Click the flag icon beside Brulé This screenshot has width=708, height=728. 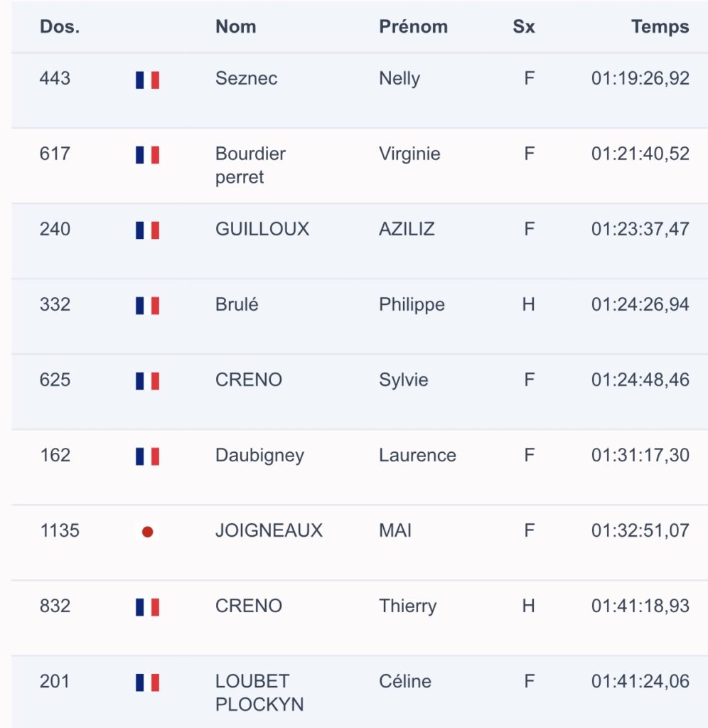(x=147, y=306)
